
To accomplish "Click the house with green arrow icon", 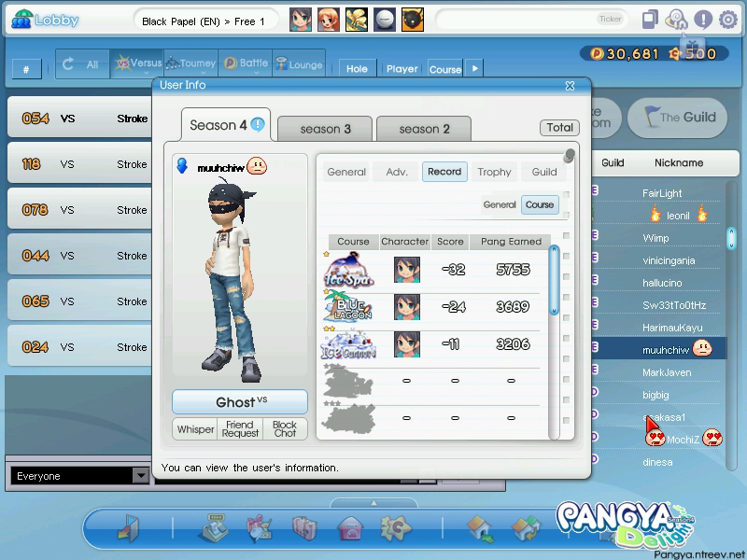I will point(481,528).
